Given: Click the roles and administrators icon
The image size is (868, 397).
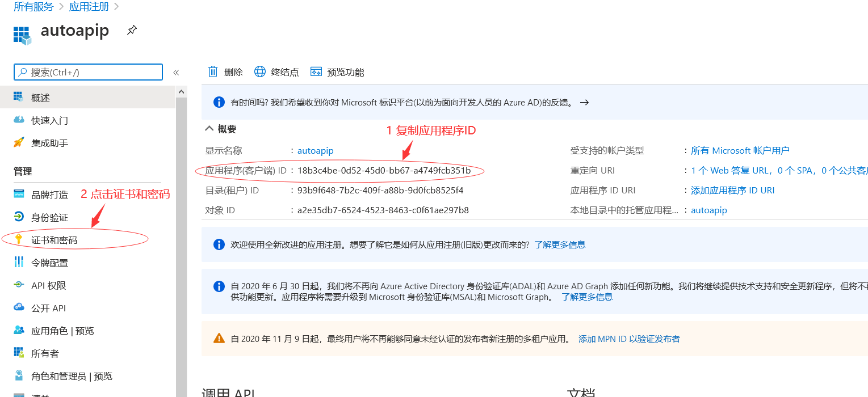Looking at the screenshot, I should (19, 375).
